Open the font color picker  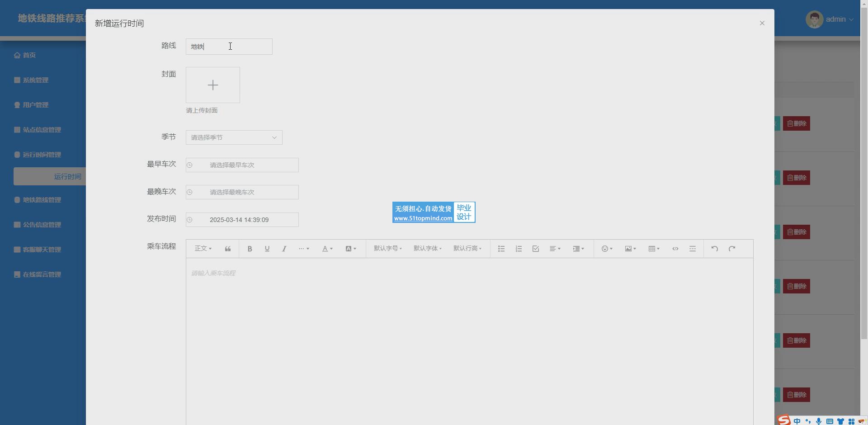[x=327, y=249]
